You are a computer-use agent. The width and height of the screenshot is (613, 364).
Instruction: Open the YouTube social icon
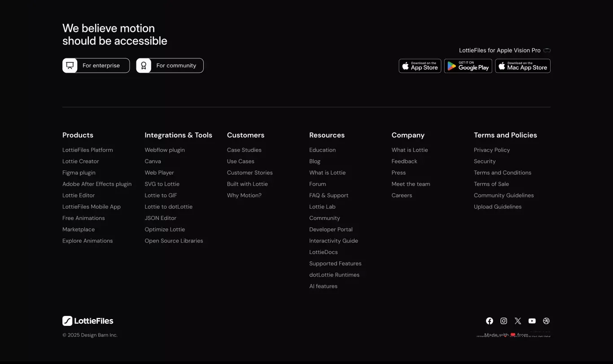(x=532, y=321)
